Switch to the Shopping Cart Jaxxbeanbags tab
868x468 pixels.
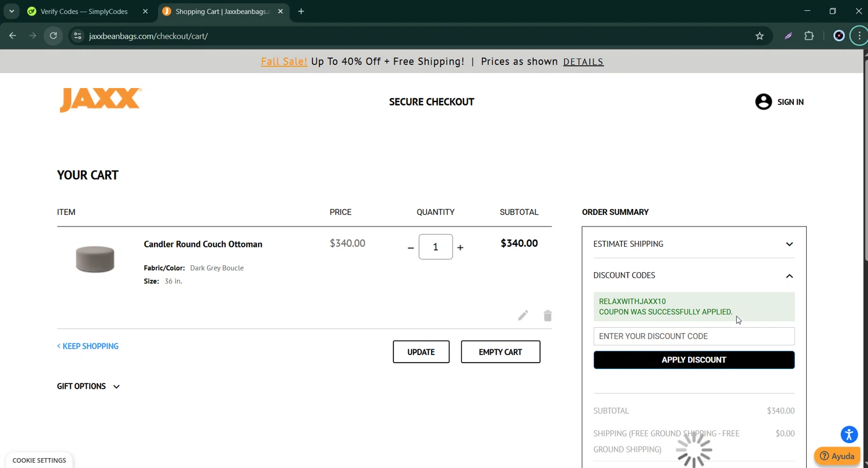[x=223, y=12]
